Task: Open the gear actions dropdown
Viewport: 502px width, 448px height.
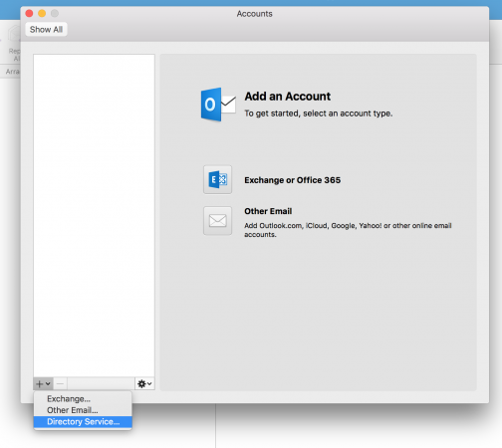Action: pos(144,384)
